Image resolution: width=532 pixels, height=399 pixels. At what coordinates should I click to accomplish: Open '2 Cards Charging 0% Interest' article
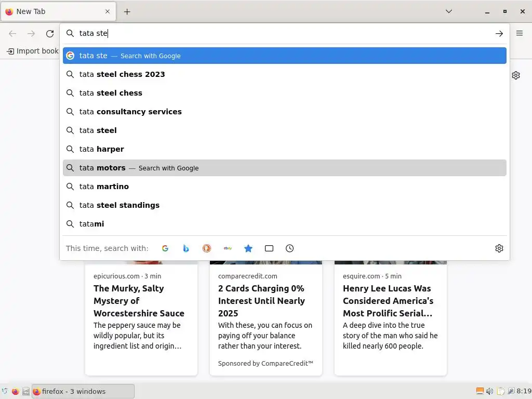click(261, 301)
